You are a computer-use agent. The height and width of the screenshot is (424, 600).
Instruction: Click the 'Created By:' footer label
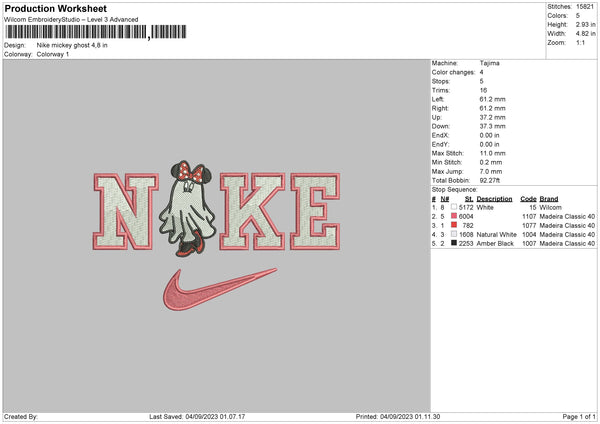[21, 417]
